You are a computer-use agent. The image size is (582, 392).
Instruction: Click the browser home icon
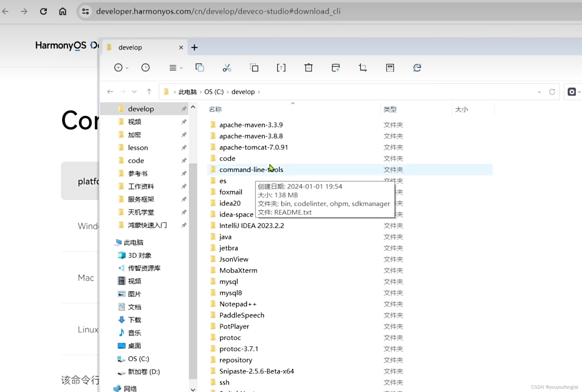[x=63, y=11]
